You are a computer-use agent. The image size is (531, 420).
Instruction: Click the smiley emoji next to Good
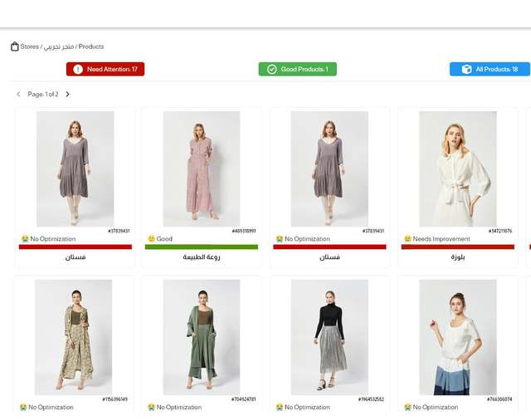[x=151, y=239]
